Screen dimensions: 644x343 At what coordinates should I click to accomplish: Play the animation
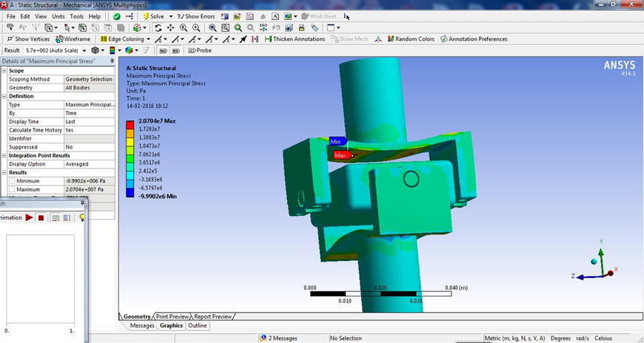[x=29, y=217]
